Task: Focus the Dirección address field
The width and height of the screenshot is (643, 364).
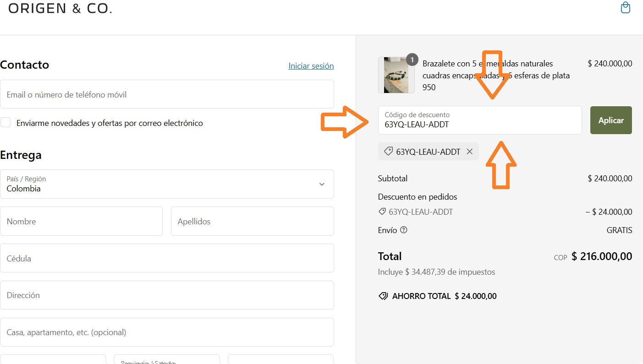Action: (167, 295)
